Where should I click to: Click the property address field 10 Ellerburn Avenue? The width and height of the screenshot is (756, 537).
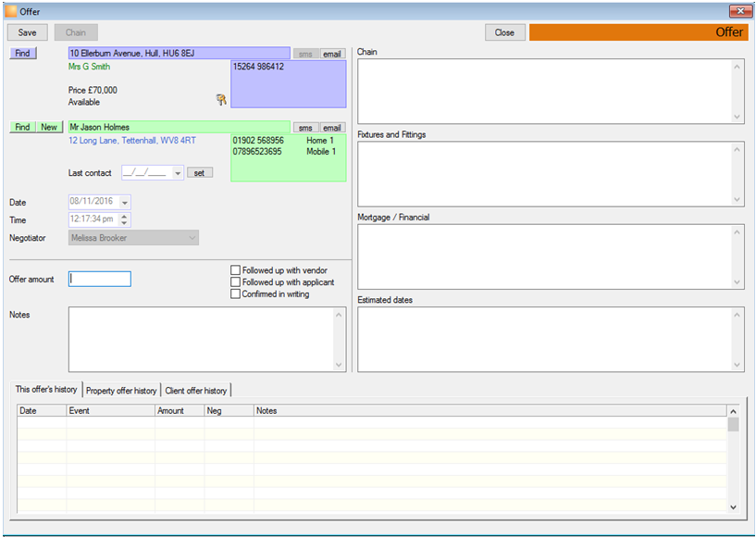[x=180, y=53]
